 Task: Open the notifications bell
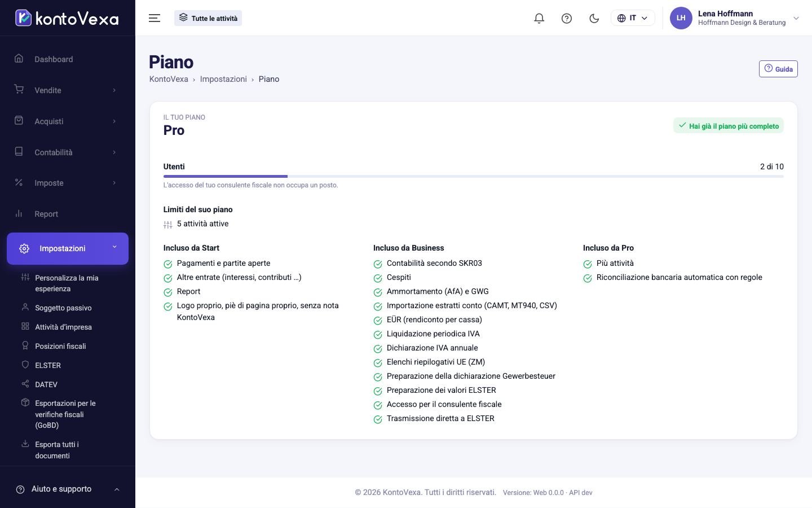pos(539,18)
